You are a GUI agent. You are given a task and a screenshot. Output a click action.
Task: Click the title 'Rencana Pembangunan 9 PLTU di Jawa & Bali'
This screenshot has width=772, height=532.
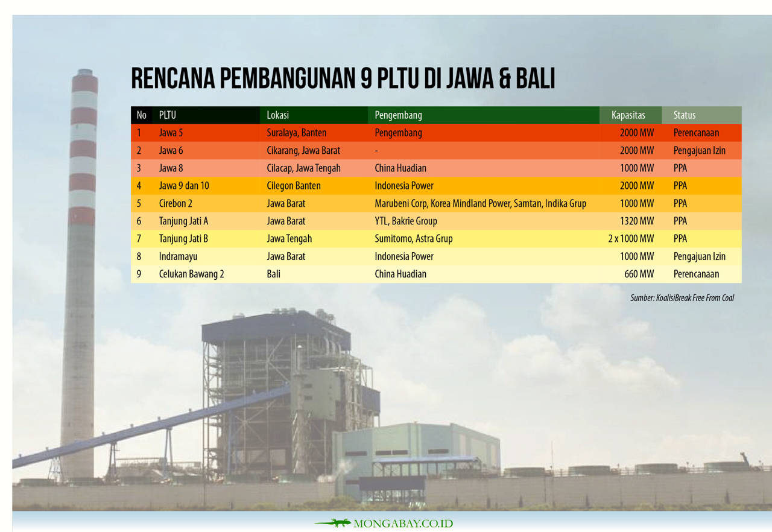pos(343,78)
